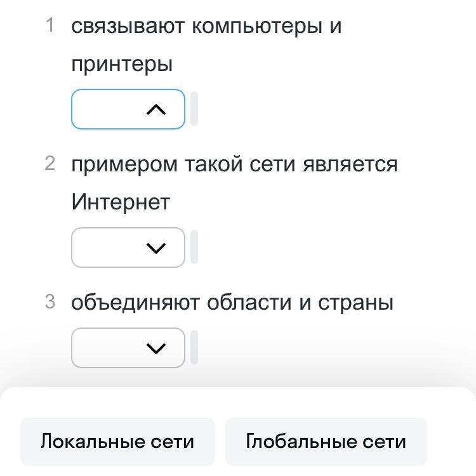The height and width of the screenshot is (476, 476).
Task: Click the text 'связывают компьютеры и принтеры'
Action: tap(206, 27)
